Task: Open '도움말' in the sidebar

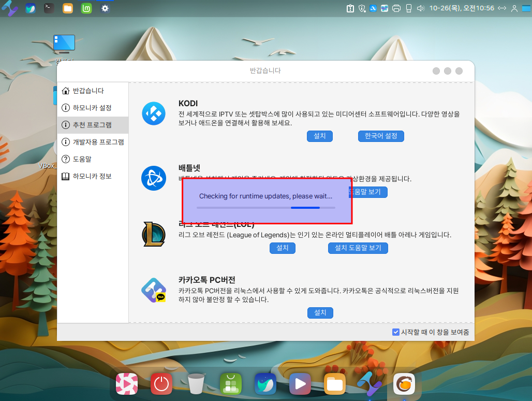Action: point(82,159)
